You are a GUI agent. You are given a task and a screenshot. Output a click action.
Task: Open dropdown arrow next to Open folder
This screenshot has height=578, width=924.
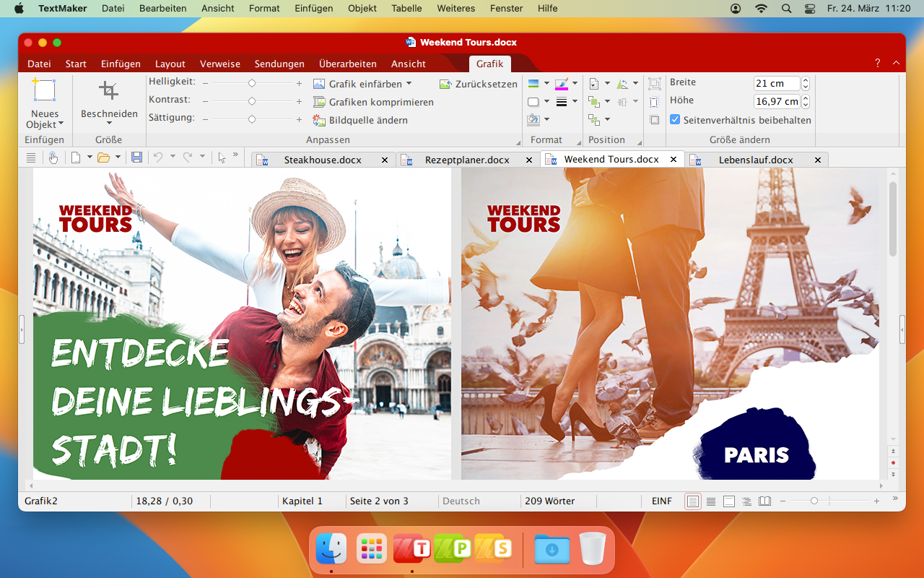pos(118,158)
